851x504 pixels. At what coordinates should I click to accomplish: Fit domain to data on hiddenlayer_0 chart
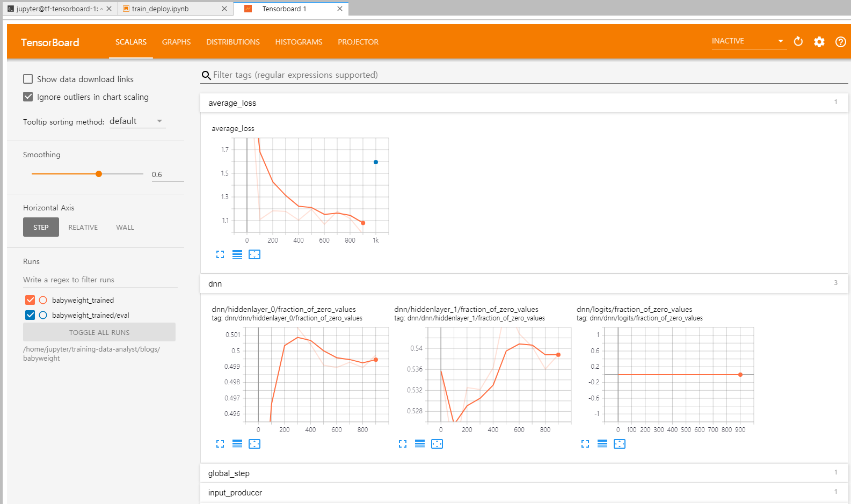254,444
